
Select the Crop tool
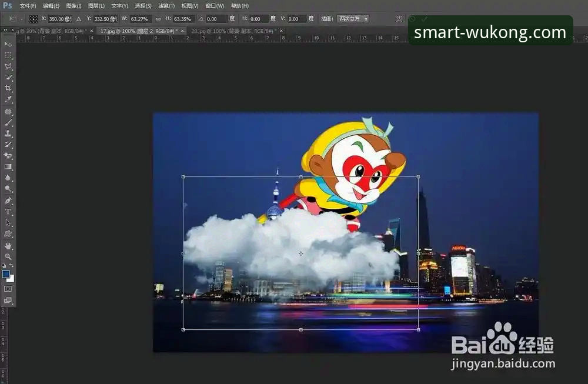tap(8, 88)
